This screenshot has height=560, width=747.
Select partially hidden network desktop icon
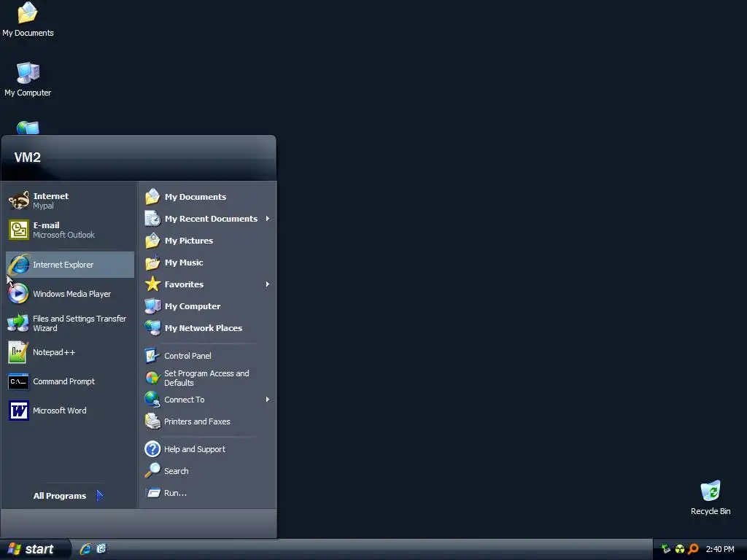coord(28,128)
